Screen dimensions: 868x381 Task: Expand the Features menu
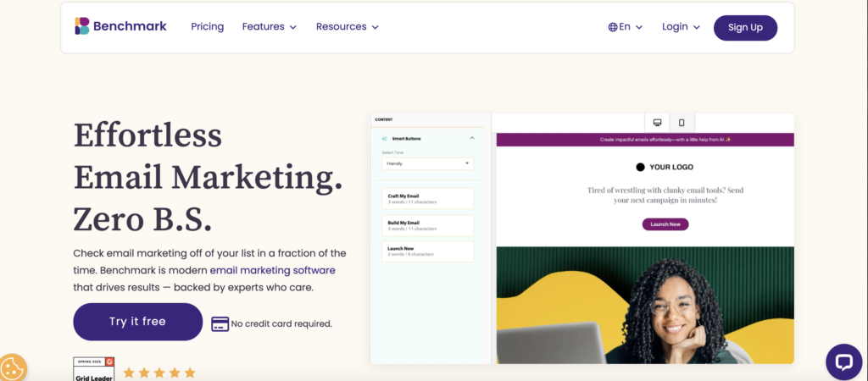tap(270, 26)
